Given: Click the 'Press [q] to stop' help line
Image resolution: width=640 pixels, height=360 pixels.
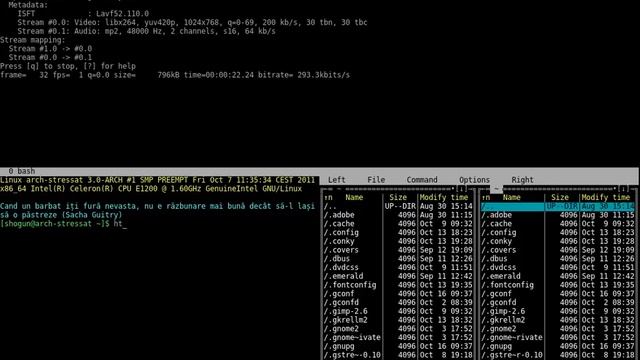Looking at the screenshot, I should [68, 66].
